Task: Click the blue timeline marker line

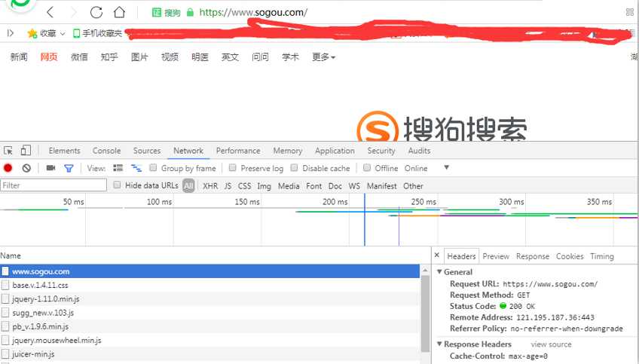Action: 364,220
